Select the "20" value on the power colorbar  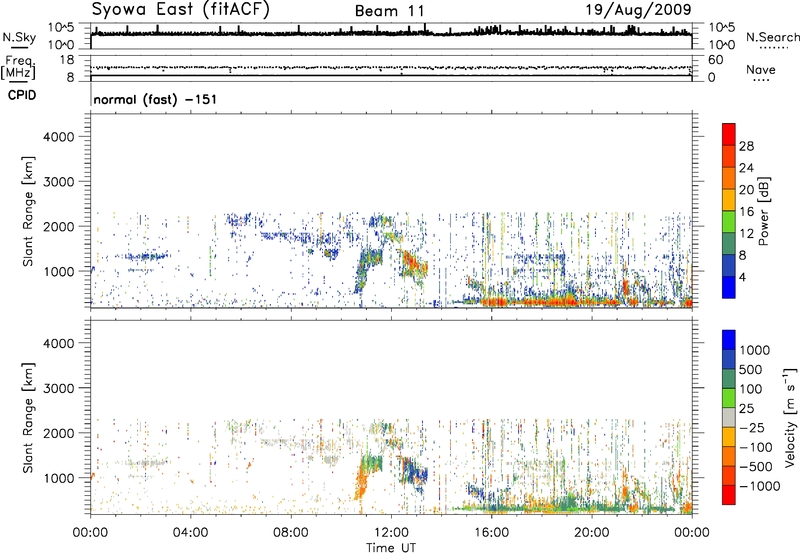pyautogui.click(x=746, y=190)
